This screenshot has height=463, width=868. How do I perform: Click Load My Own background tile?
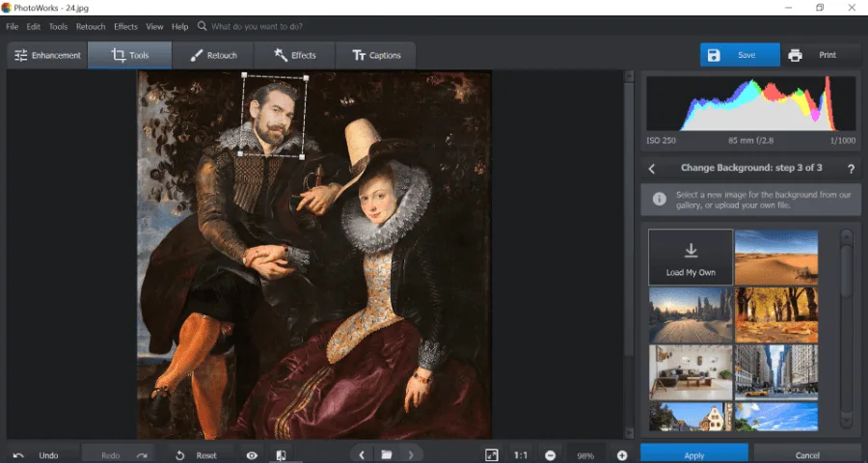691,258
